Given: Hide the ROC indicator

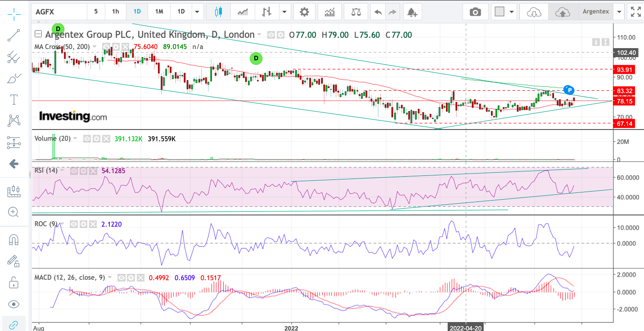Looking at the screenshot, I should (x=75, y=224).
